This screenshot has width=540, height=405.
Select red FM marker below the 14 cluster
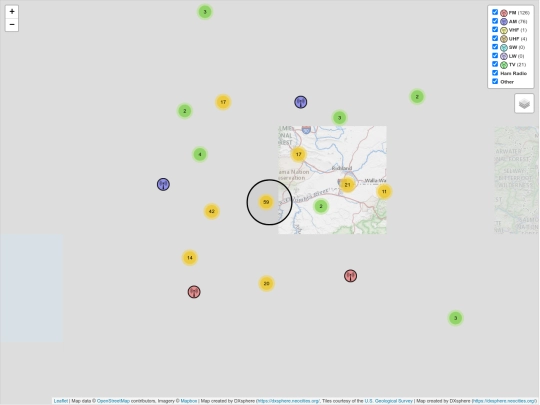(x=194, y=292)
